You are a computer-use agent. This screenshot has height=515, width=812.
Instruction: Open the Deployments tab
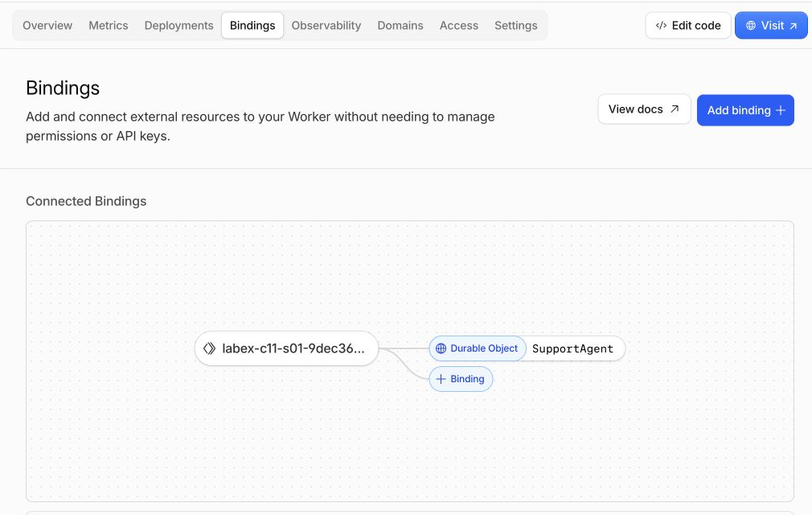(178, 26)
